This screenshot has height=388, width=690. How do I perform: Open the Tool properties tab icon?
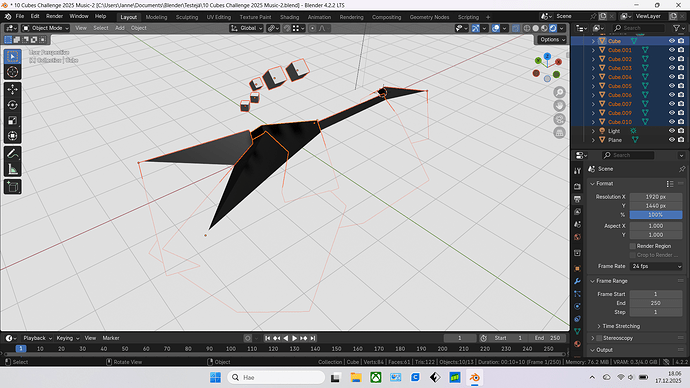(x=577, y=171)
